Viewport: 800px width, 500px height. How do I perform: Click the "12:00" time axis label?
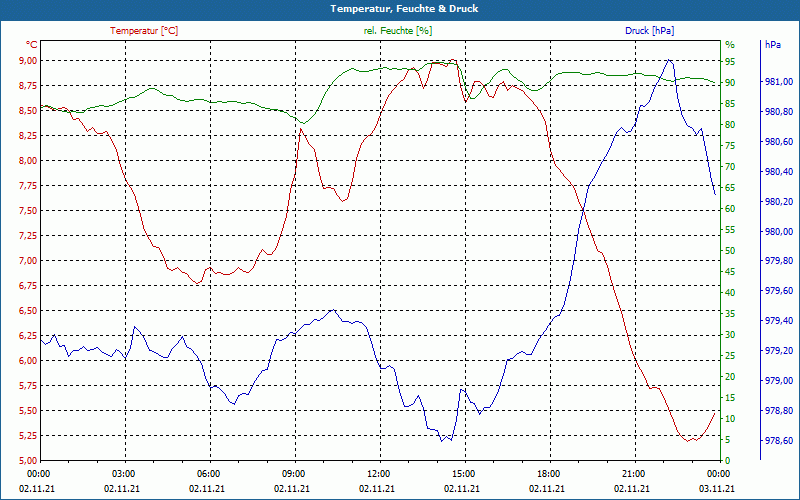378,474
